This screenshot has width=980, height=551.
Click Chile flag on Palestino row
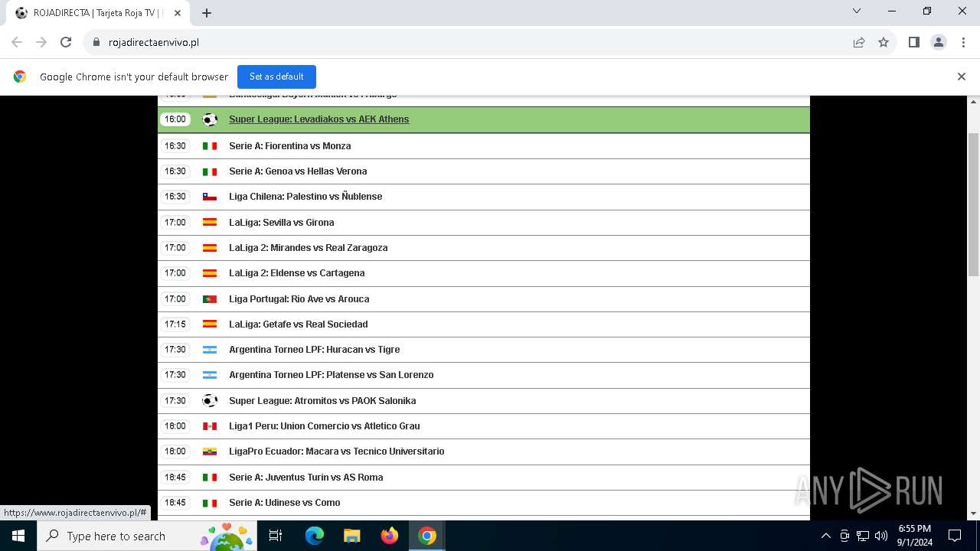210,197
